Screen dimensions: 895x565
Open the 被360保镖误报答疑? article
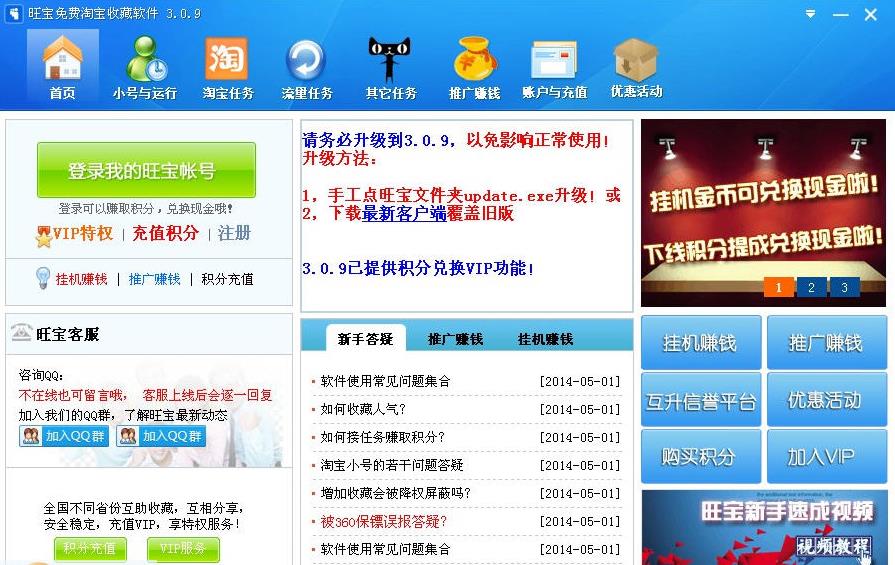click(383, 521)
